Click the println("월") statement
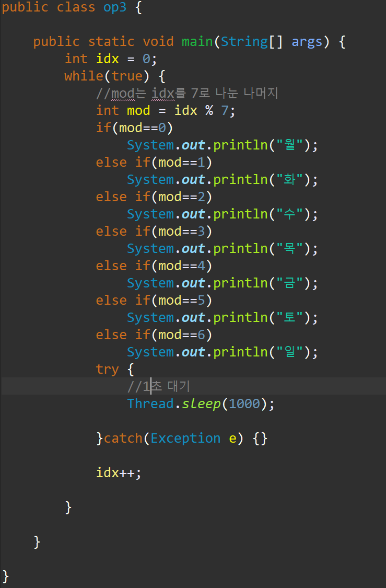This screenshot has height=588, width=386. (x=222, y=145)
